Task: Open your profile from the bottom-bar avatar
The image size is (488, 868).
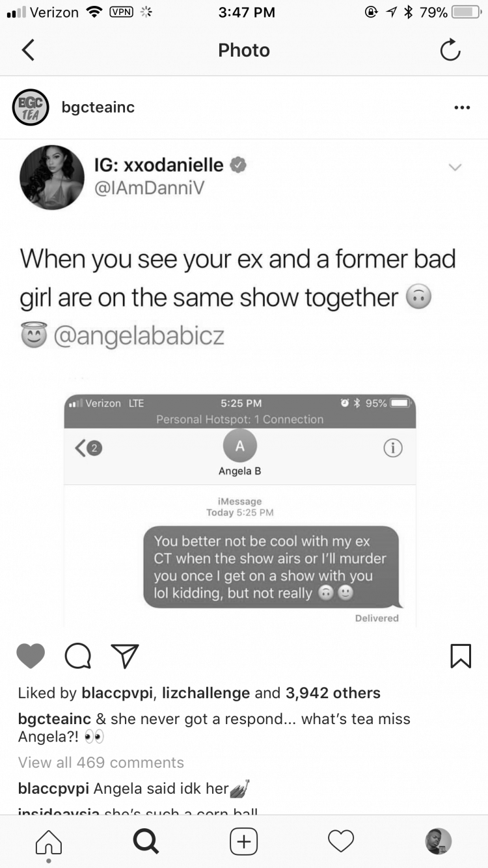Action: [439, 841]
